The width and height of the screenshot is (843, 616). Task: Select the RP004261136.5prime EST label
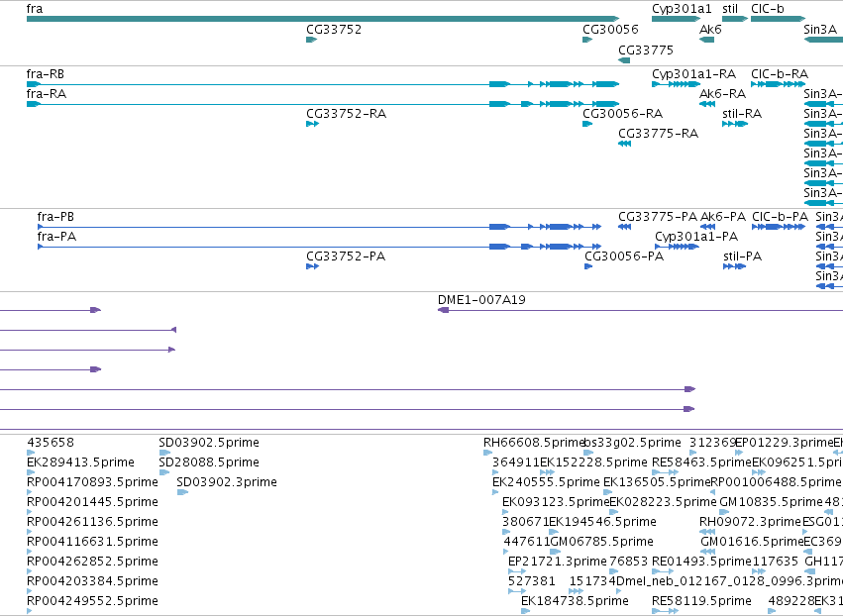pyautogui.click(x=92, y=522)
